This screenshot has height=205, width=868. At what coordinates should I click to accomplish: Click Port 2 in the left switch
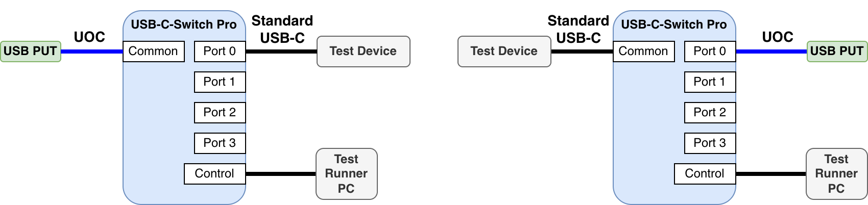[x=220, y=113]
